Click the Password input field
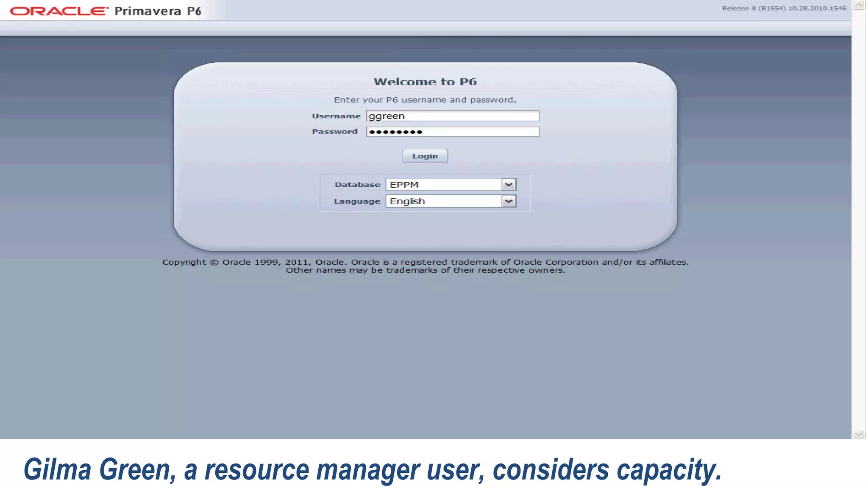This screenshot has height=488, width=868. click(453, 131)
